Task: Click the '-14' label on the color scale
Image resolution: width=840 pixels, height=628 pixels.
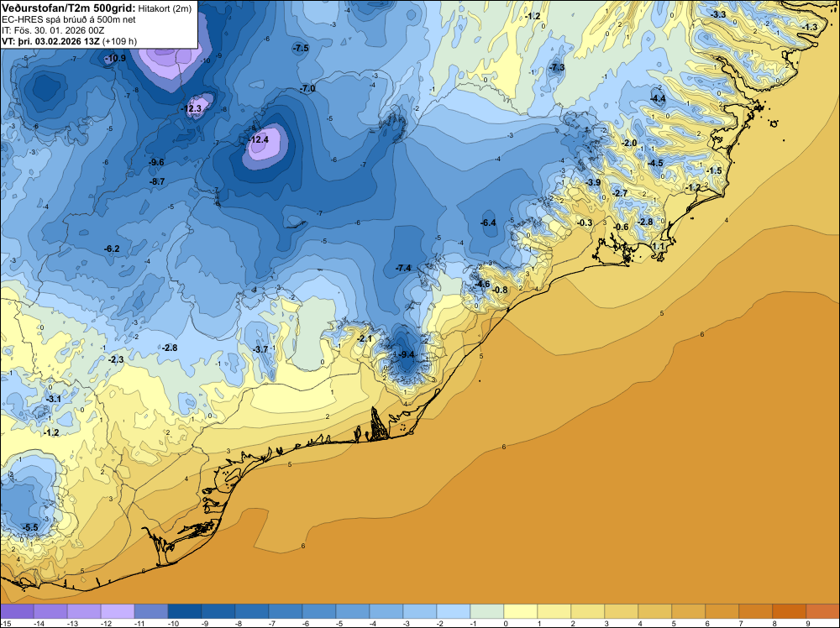Action: coord(39,623)
